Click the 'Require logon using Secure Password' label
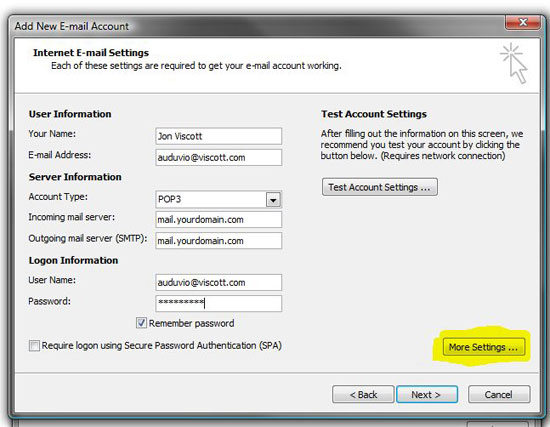This screenshot has height=427, width=550. [x=161, y=346]
